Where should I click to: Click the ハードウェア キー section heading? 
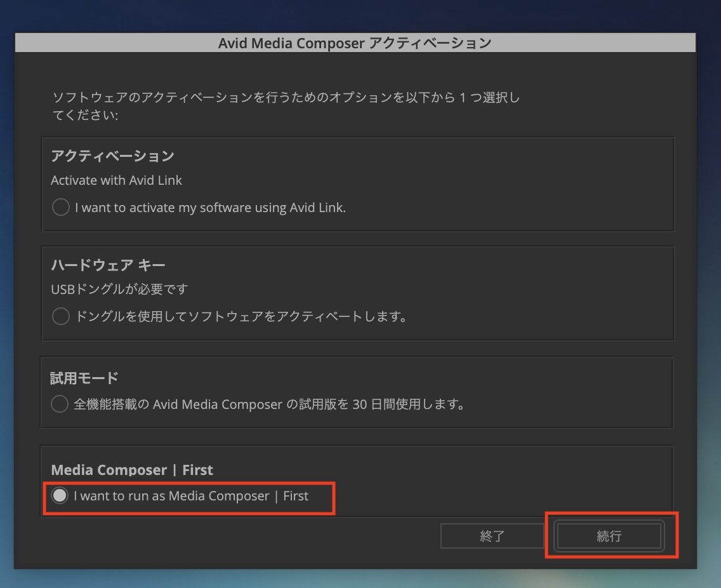click(108, 265)
